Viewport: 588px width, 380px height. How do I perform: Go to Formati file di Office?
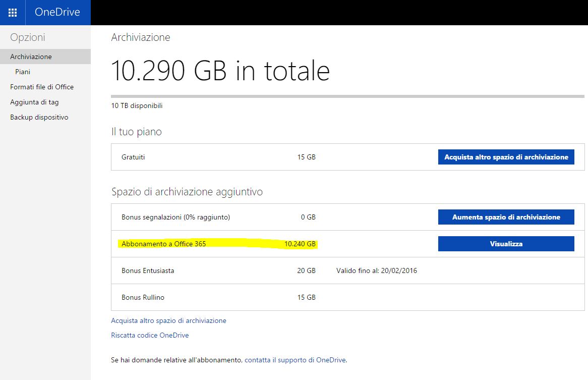42,87
